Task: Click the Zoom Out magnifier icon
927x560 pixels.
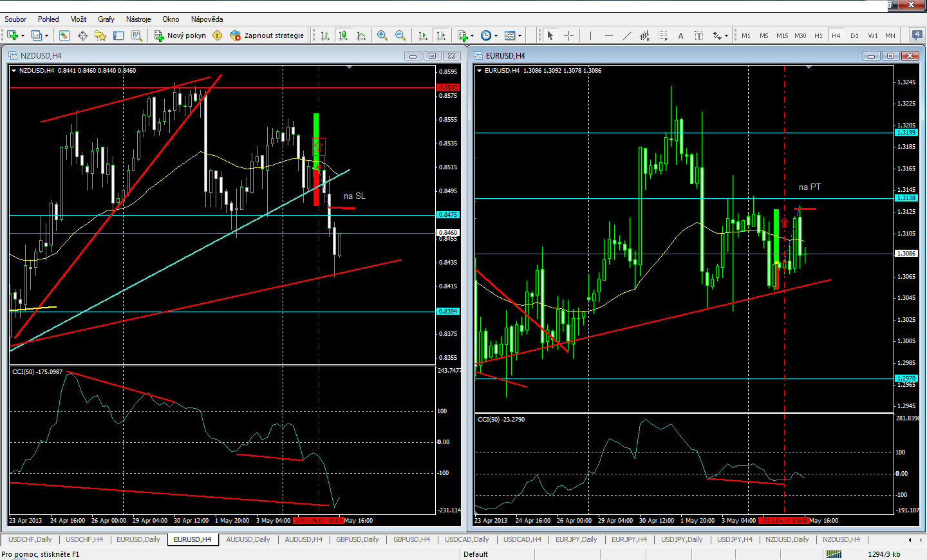Action: pos(400,35)
